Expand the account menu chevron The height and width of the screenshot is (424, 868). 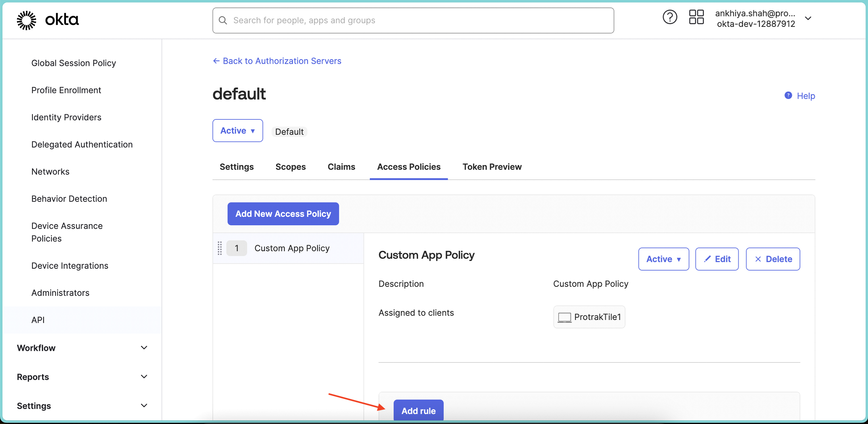[808, 18]
